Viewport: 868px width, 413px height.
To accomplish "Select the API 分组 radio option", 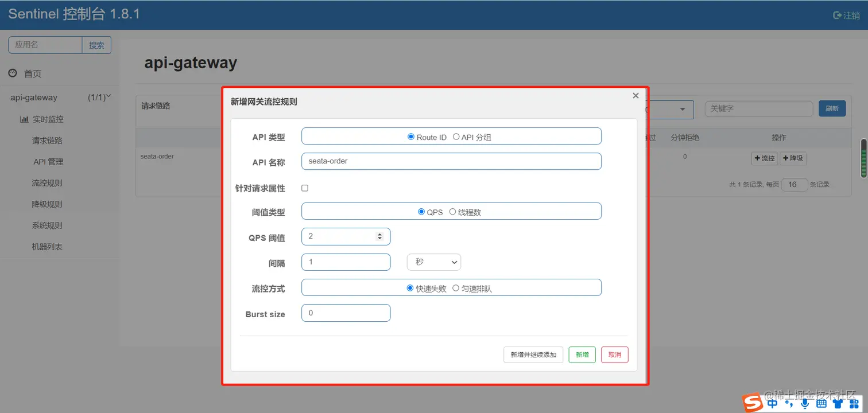I will coord(456,137).
